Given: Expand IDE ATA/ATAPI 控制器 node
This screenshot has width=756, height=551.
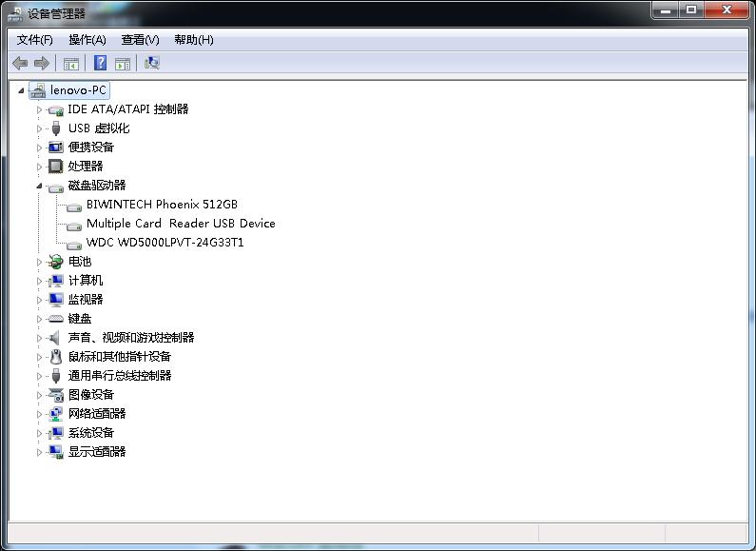Looking at the screenshot, I should click(40, 110).
